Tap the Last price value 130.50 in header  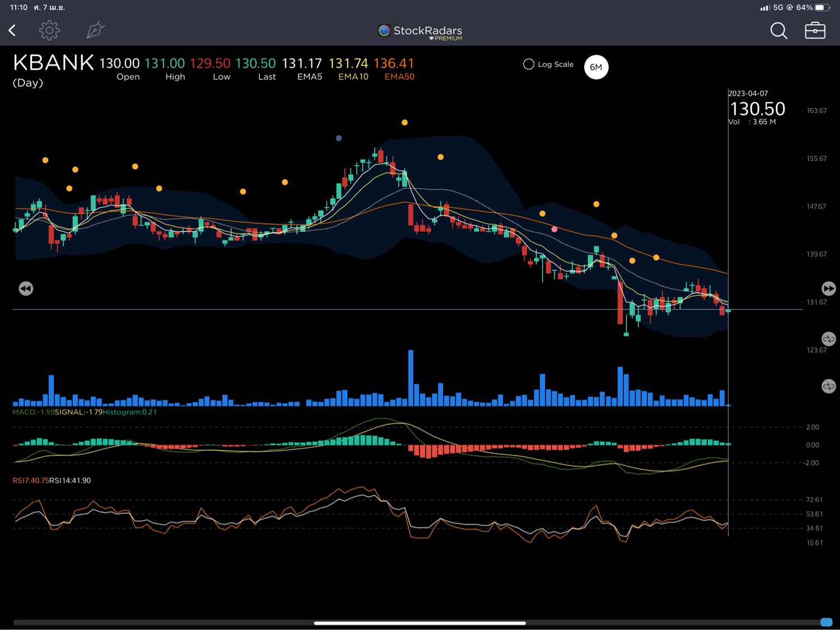[x=255, y=63]
